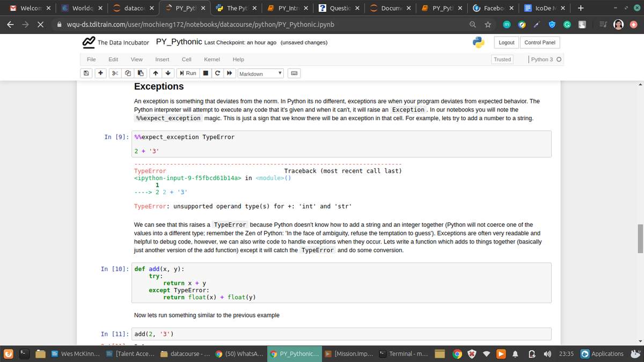This screenshot has height=362, width=644.
Task: Cut selected cells with the scissors icon
Action: (x=115, y=73)
